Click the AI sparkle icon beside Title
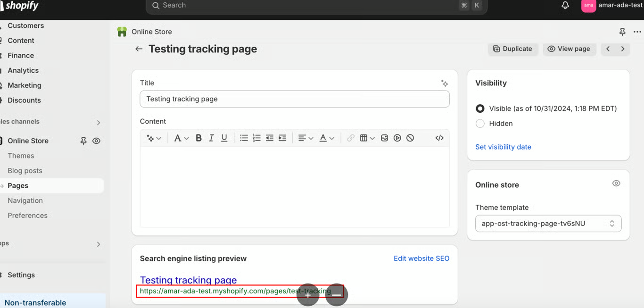 click(x=444, y=83)
